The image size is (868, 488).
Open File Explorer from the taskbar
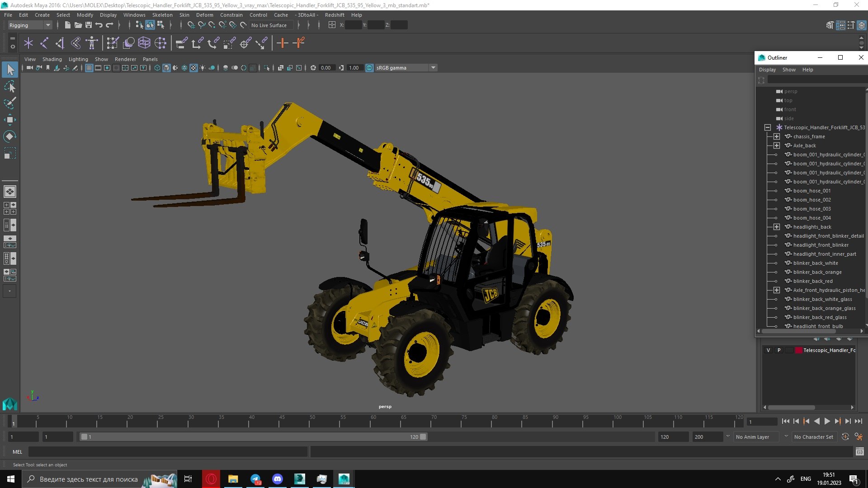(x=233, y=479)
